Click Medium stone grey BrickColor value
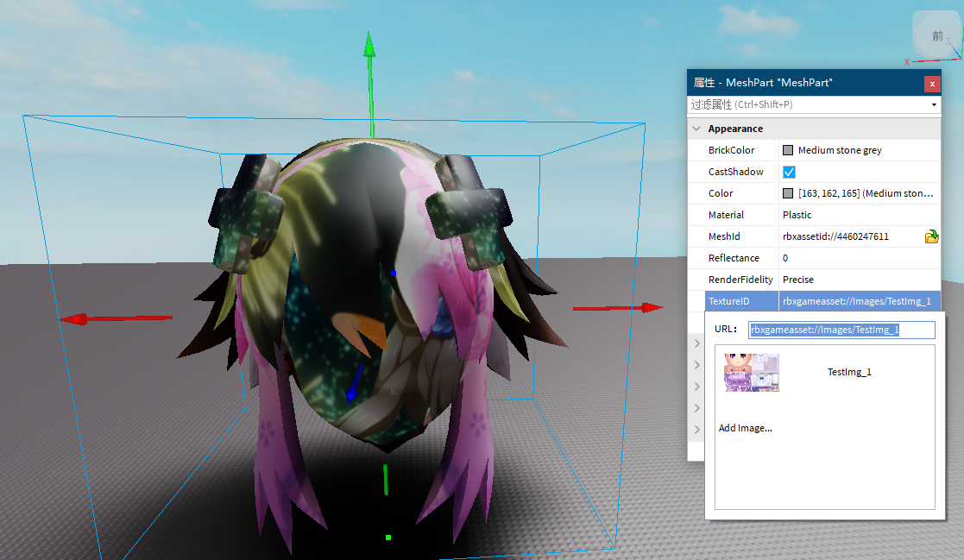This screenshot has width=964, height=560. click(840, 150)
